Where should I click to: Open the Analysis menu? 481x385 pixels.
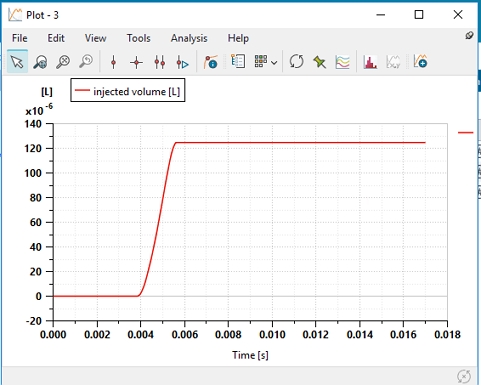(189, 38)
